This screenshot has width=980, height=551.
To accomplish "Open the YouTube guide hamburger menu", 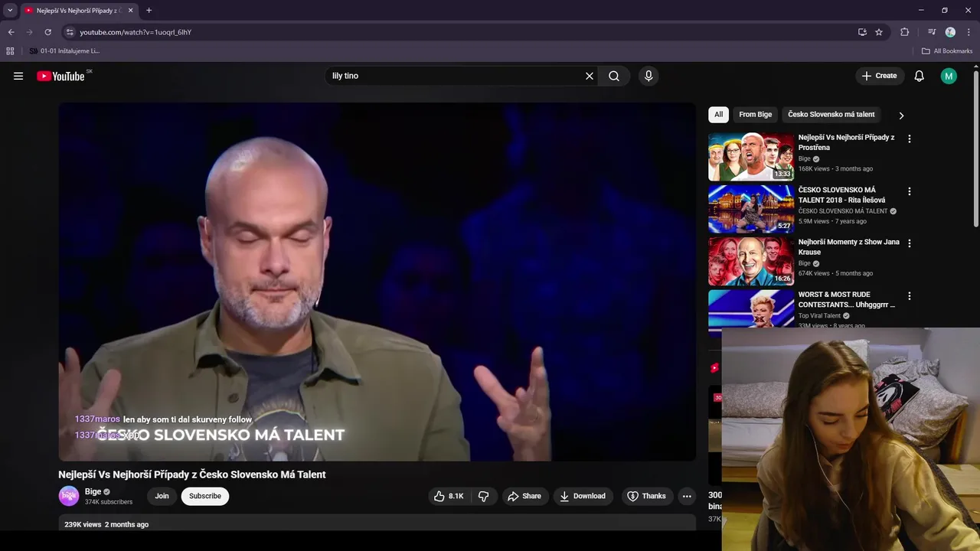I will (x=18, y=76).
